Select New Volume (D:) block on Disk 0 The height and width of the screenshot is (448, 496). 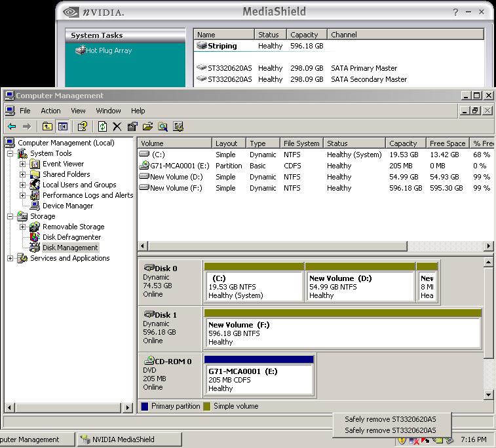click(360, 282)
